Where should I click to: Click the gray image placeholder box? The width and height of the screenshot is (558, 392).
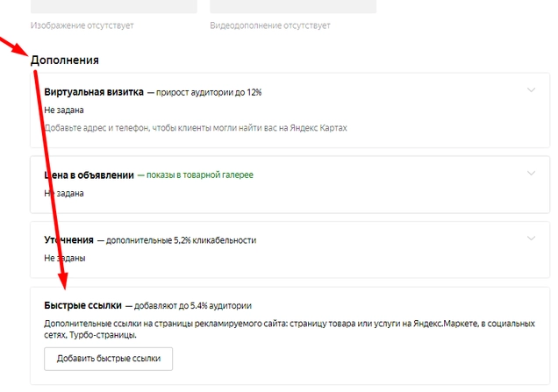coord(114,6)
